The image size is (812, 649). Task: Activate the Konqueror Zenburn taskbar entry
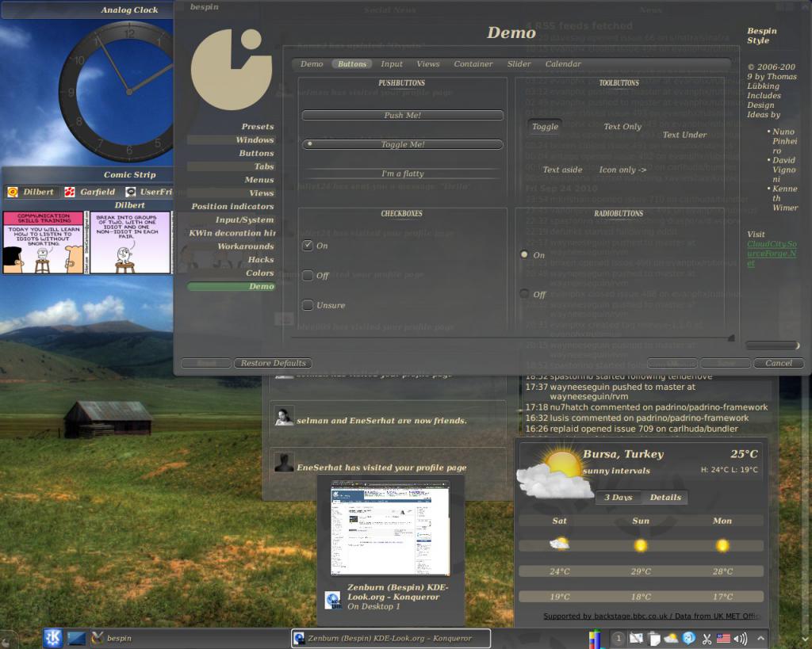[x=391, y=638]
